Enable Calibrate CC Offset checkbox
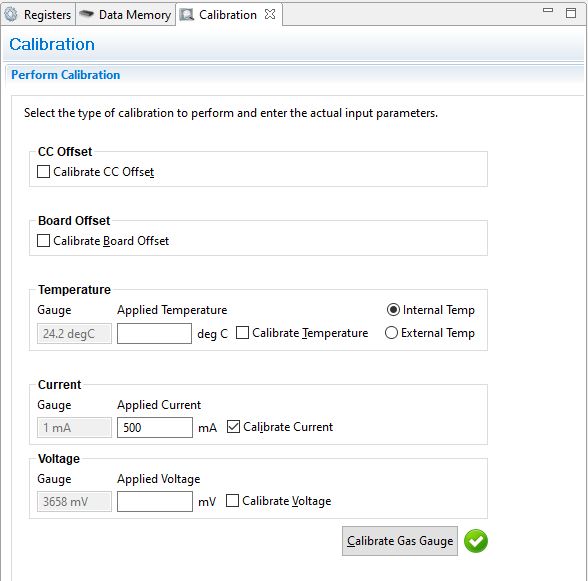Screen dimensions: 588x581 [x=44, y=172]
